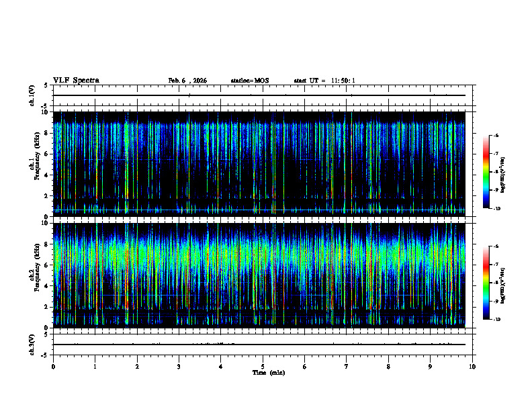Click inside the ch.1 spectrogram panel
The width and height of the screenshot is (532, 411).
pyautogui.click(x=259, y=164)
